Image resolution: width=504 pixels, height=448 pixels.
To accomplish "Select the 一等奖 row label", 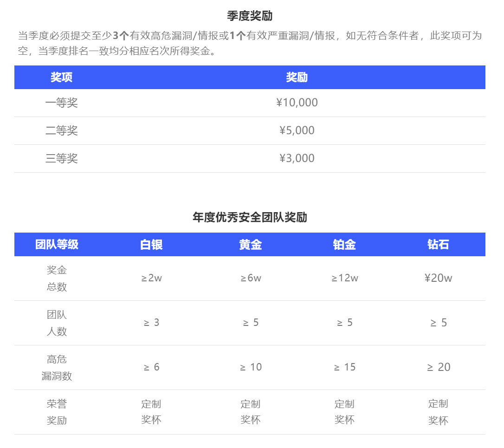I will [x=61, y=103].
